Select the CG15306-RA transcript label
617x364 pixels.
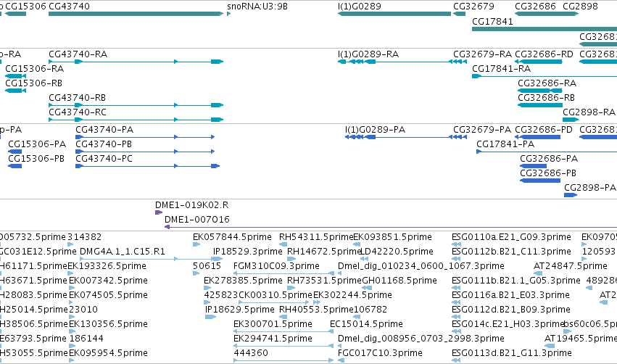click(x=35, y=69)
